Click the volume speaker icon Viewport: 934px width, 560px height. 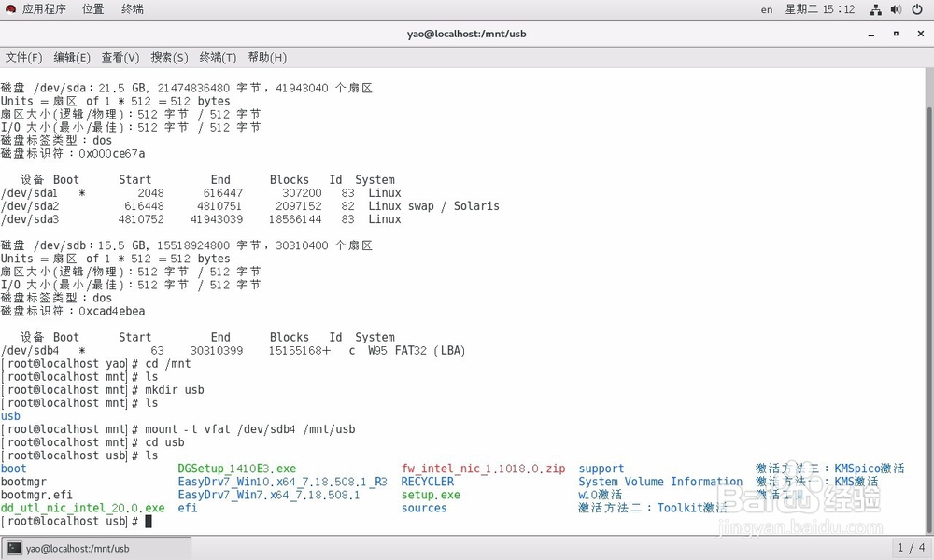[896, 9]
